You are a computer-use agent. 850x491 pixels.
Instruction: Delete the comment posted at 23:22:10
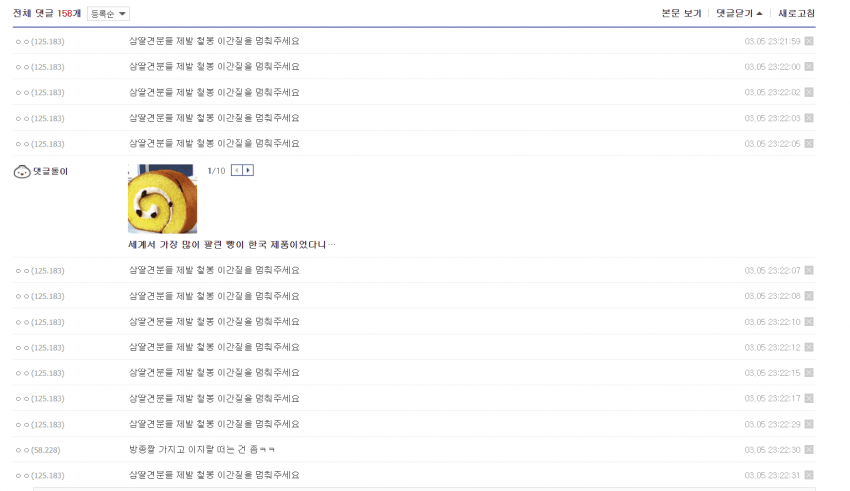tap(809, 322)
